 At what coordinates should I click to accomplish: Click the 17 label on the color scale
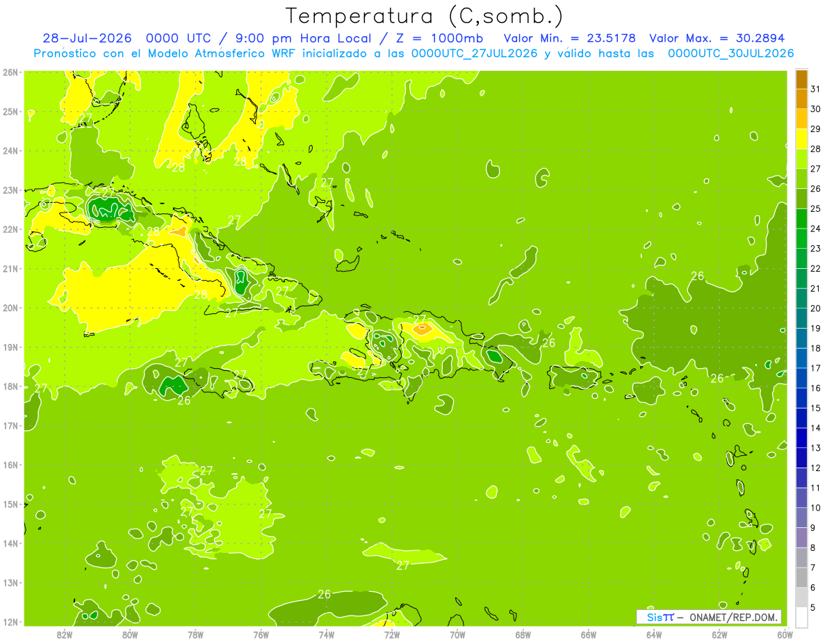(815, 368)
